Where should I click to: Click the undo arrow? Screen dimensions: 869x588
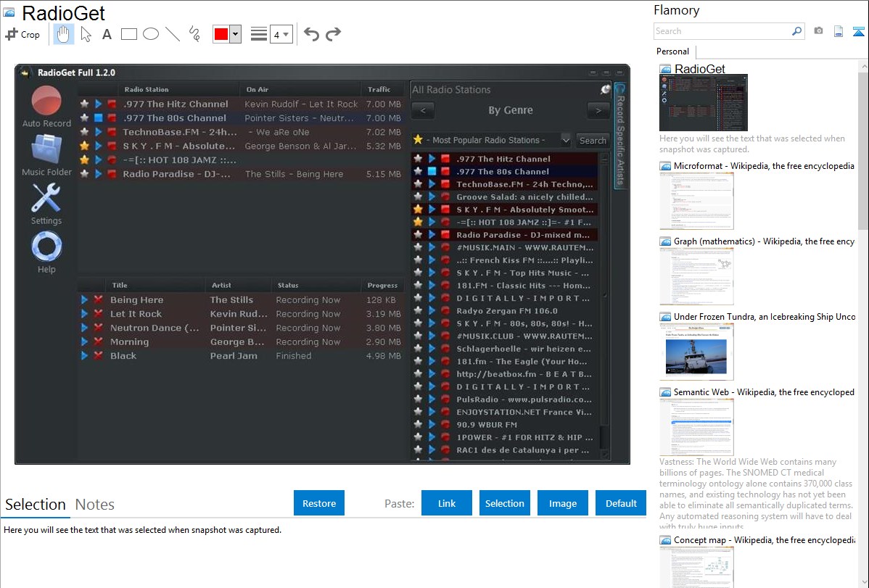tap(311, 34)
